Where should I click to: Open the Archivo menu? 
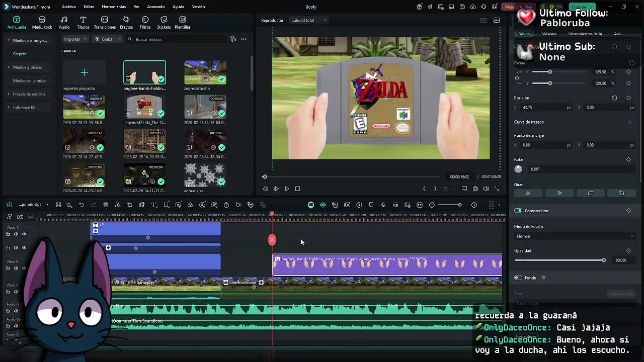click(69, 7)
